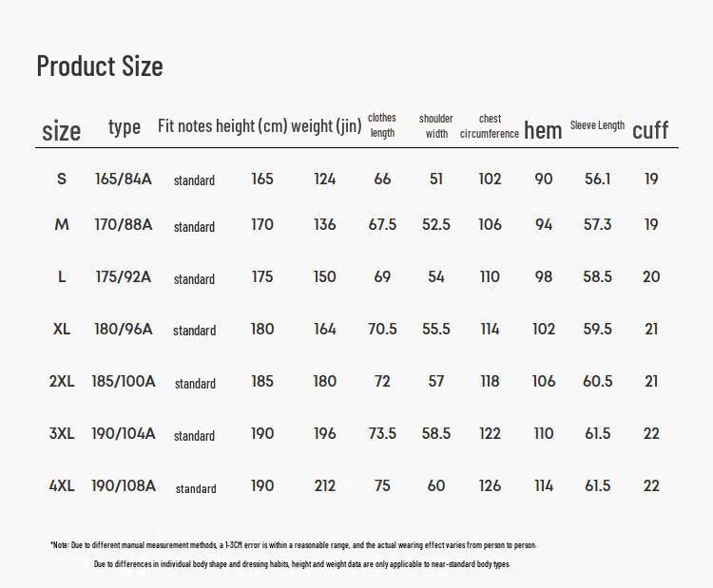This screenshot has width=713, height=588.
Task: Click the 212 weight value
Action: coord(325,485)
